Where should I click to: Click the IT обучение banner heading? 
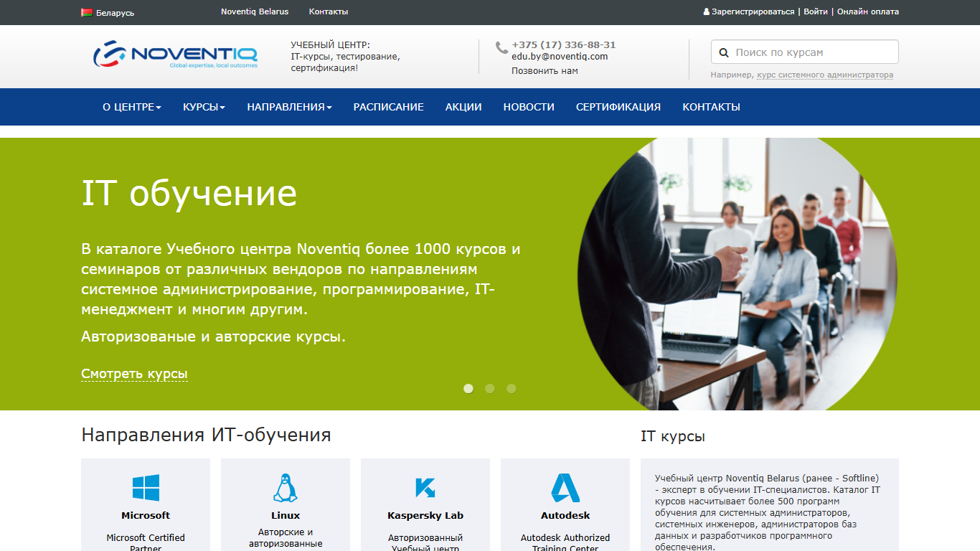189,193
